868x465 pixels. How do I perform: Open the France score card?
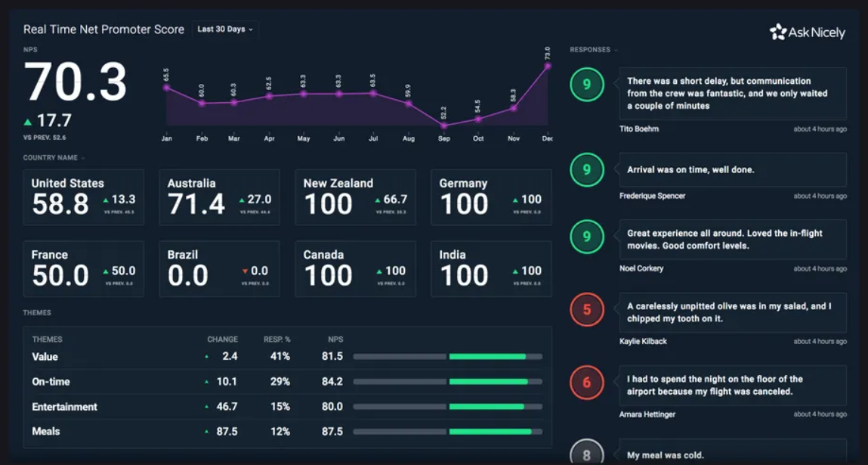point(84,269)
